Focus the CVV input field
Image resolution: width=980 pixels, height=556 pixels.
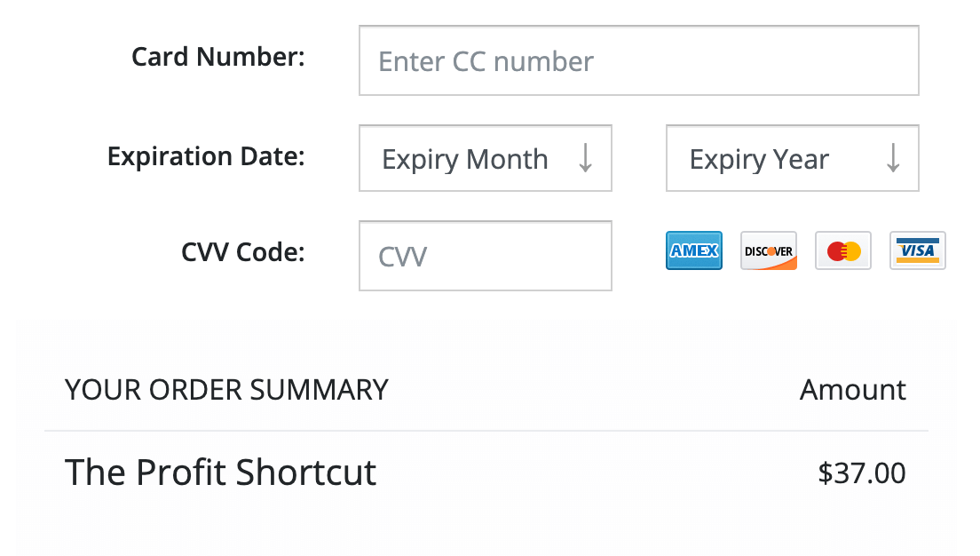486,256
